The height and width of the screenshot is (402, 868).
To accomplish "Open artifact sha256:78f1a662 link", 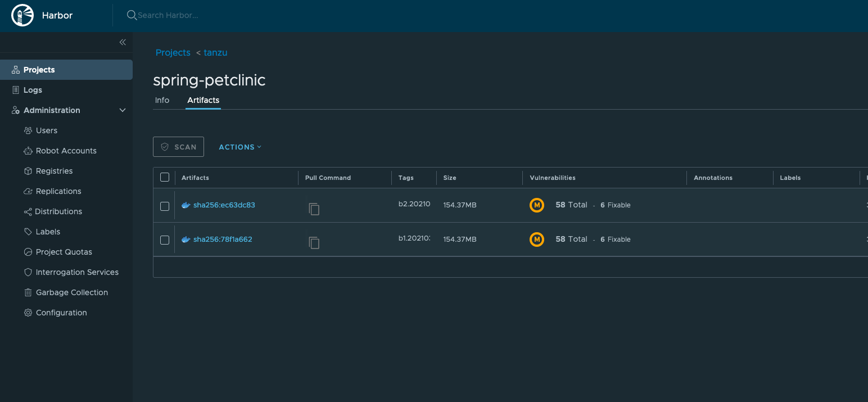I will pos(223,240).
